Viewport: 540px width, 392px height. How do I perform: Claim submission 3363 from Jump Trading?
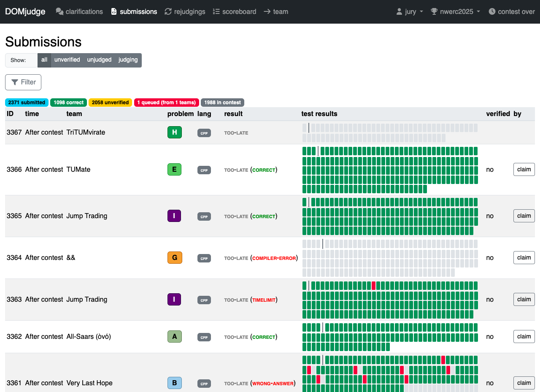(x=524, y=300)
